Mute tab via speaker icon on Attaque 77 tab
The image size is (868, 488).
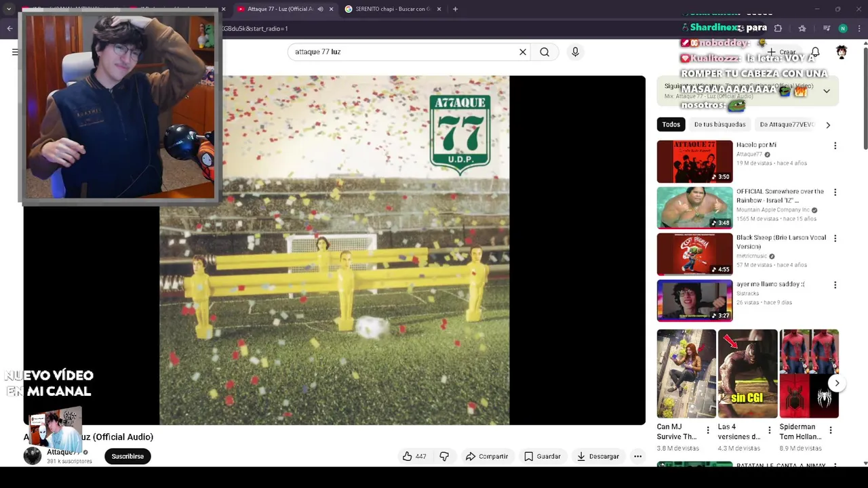point(320,9)
